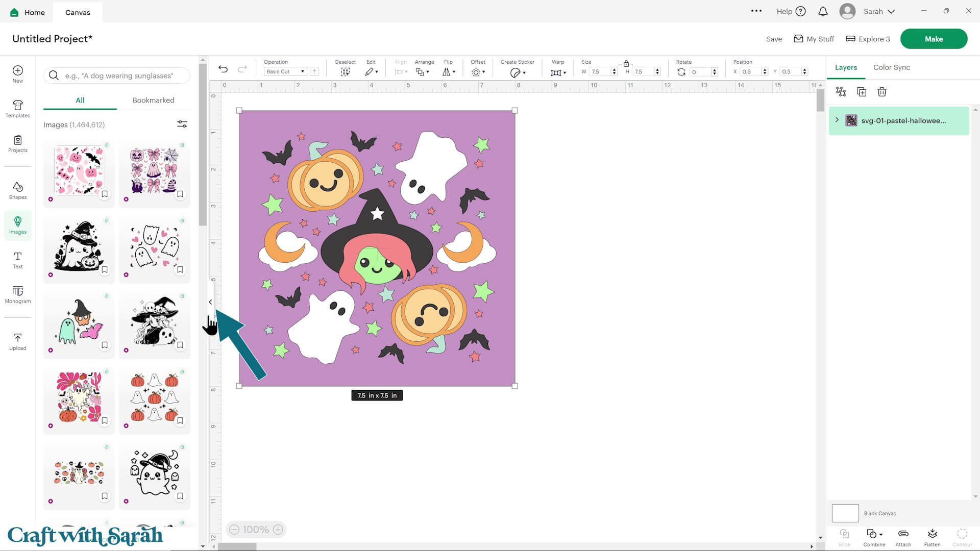Viewport: 980px width, 551px height.
Task: Delete the selected layer with the trash icon
Action: tap(881, 91)
